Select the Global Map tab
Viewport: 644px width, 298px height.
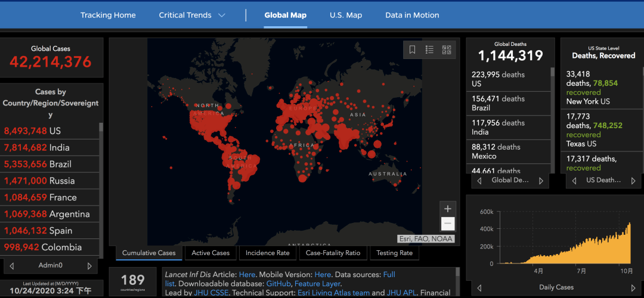pyautogui.click(x=286, y=15)
